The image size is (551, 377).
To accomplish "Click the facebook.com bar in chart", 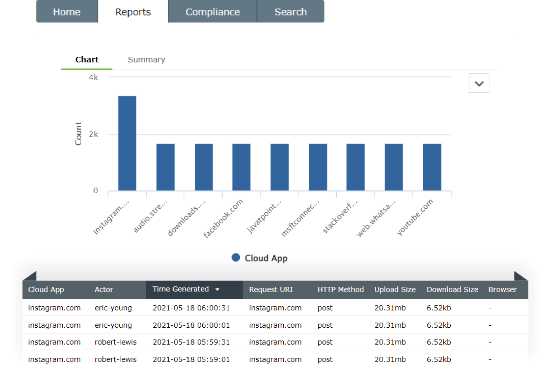I will (241, 167).
